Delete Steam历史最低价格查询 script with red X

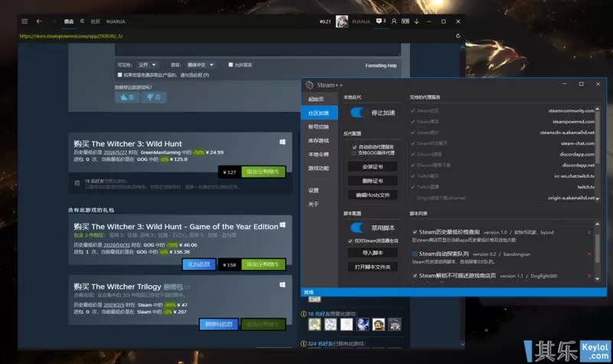pyautogui.click(x=589, y=232)
